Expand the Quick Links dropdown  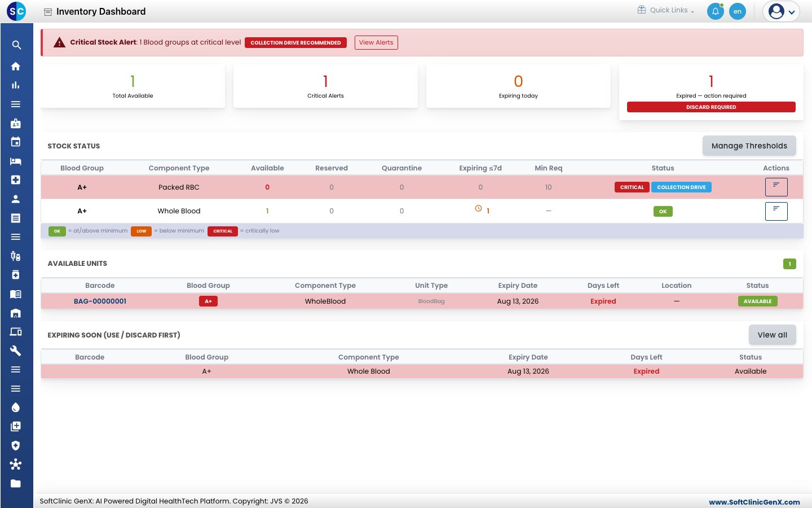point(666,10)
